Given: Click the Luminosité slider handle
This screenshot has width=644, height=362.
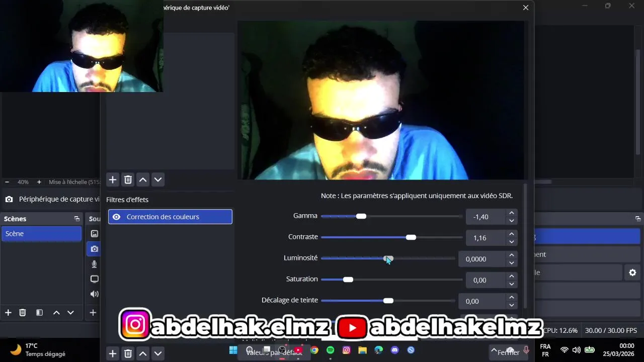Looking at the screenshot, I should 388,258.
